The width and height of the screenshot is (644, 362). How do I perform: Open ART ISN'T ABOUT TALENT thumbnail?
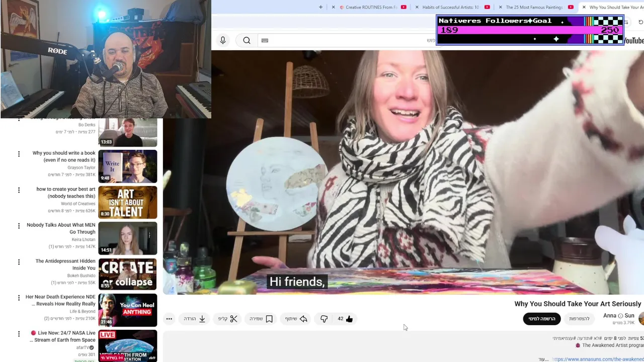(128, 203)
